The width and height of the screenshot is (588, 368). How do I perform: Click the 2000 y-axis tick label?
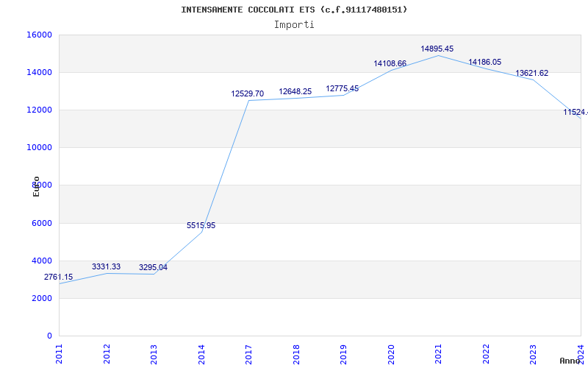pos(42,299)
